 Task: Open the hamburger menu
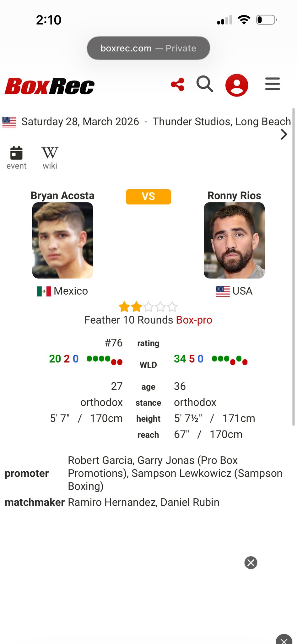pos(272,84)
